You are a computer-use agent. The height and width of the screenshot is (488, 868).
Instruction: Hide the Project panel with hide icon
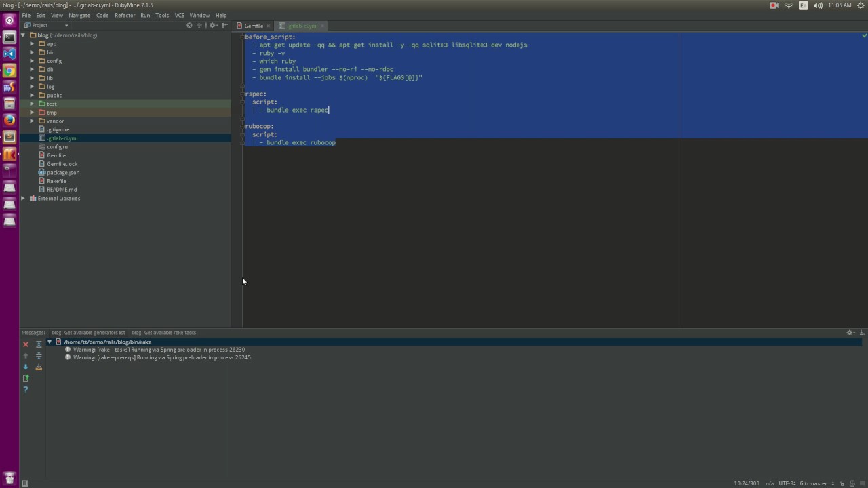pos(225,26)
